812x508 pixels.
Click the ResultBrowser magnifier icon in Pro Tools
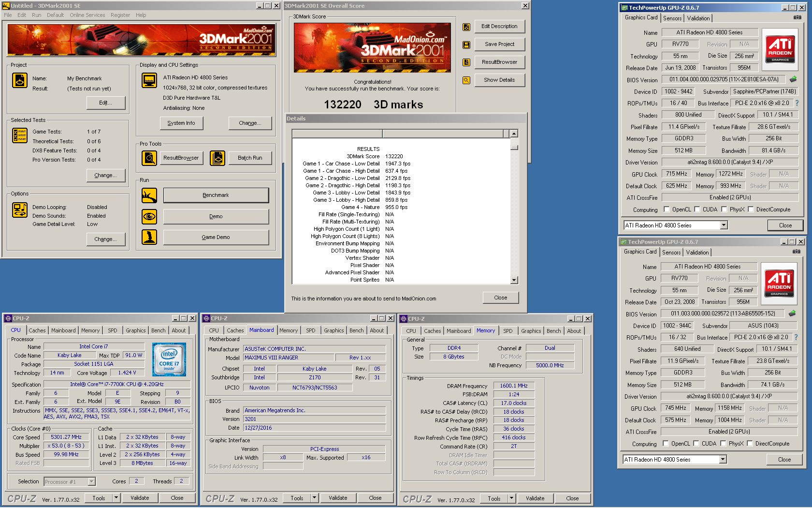(149, 158)
